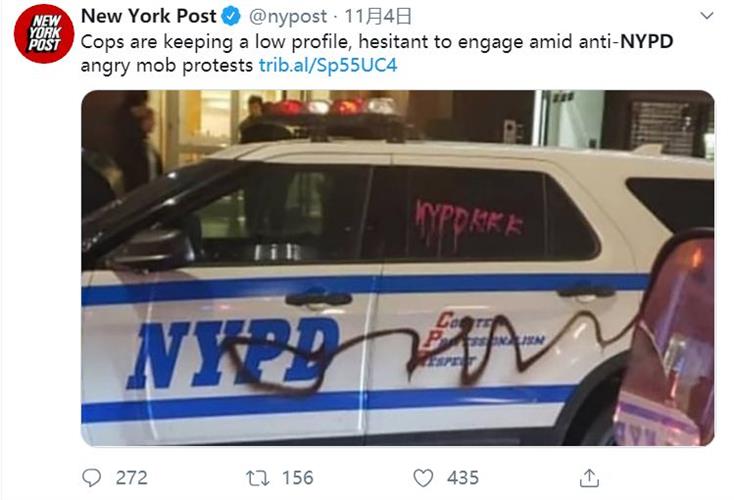Viewport: 734px width, 500px height.
Task: Click the blue verified badge
Action: (x=231, y=16)
